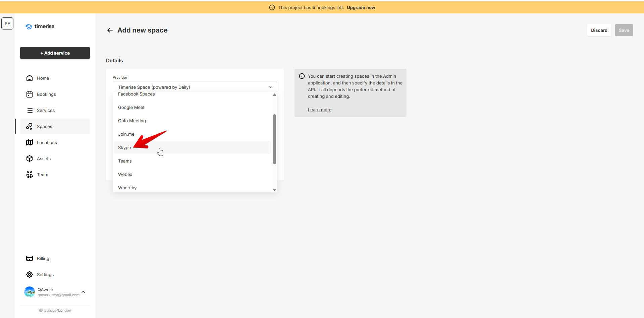The height and width of the screenshot is (318, 644).
Task: Click the provider list scroll down arrow
Action: [x=274, y=190]
